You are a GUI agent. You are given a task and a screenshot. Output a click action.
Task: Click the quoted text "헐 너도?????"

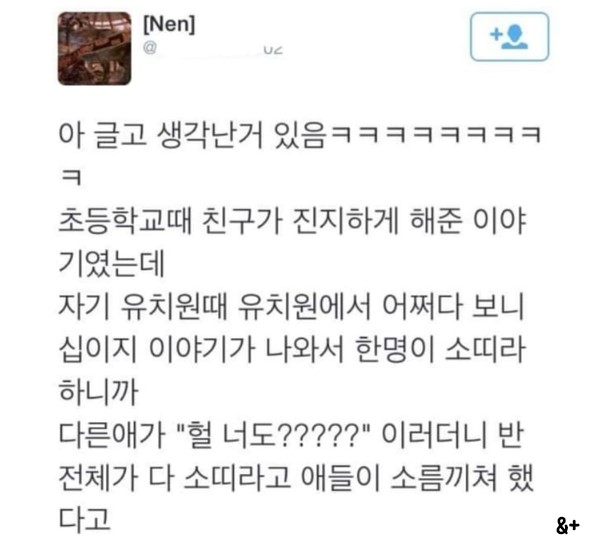[275, 435]
